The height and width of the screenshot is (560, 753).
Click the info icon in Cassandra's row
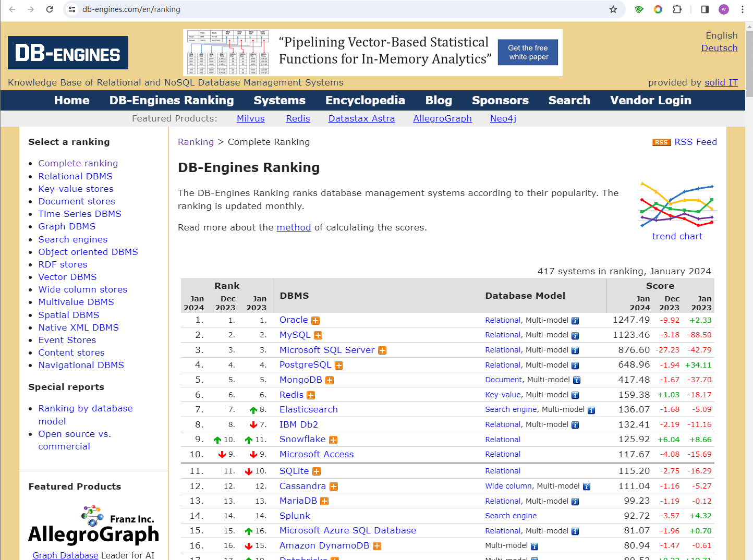tap(587, 486)
